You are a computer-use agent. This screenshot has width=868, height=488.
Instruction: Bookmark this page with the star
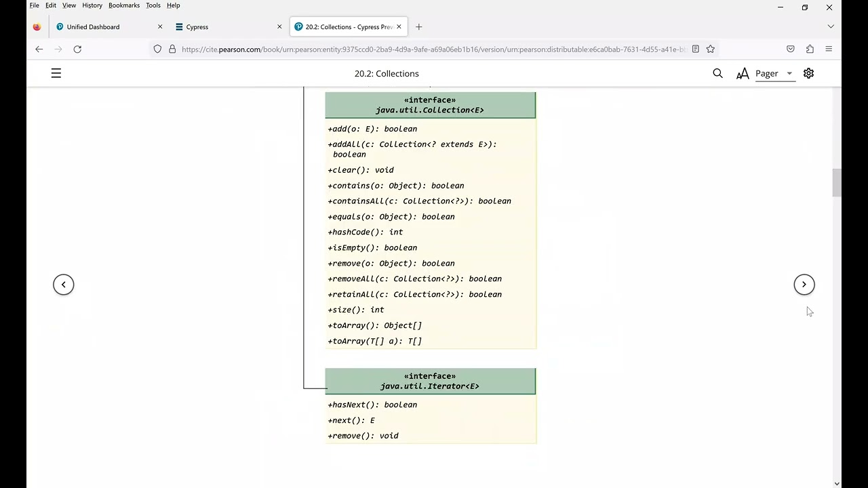coord(711,49)
